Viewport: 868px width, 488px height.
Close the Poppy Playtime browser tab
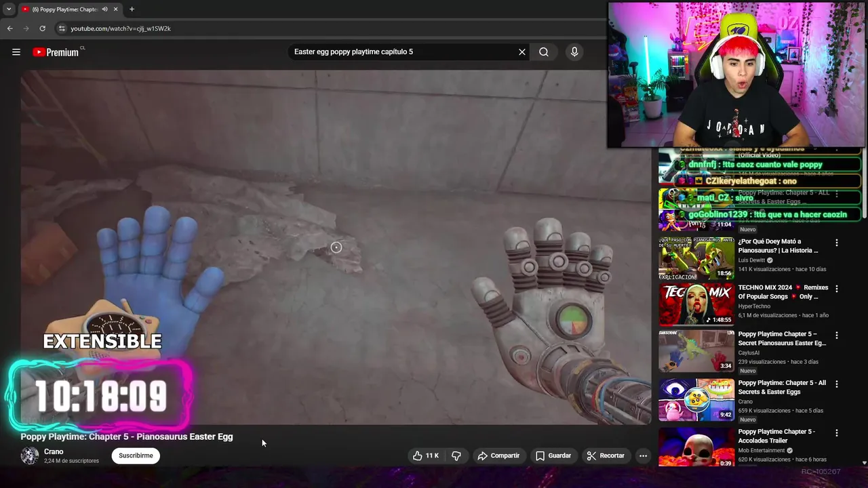pyautogui.click(x=115, y=9)
